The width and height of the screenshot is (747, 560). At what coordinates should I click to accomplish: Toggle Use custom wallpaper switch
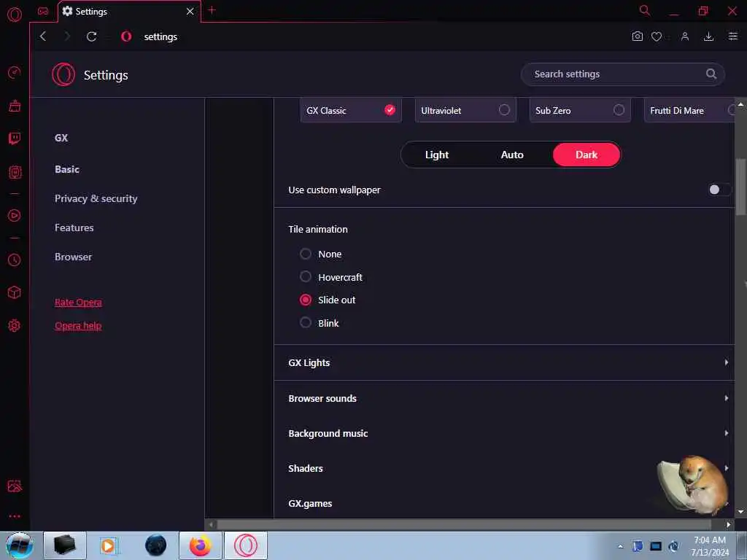(719, 190)
